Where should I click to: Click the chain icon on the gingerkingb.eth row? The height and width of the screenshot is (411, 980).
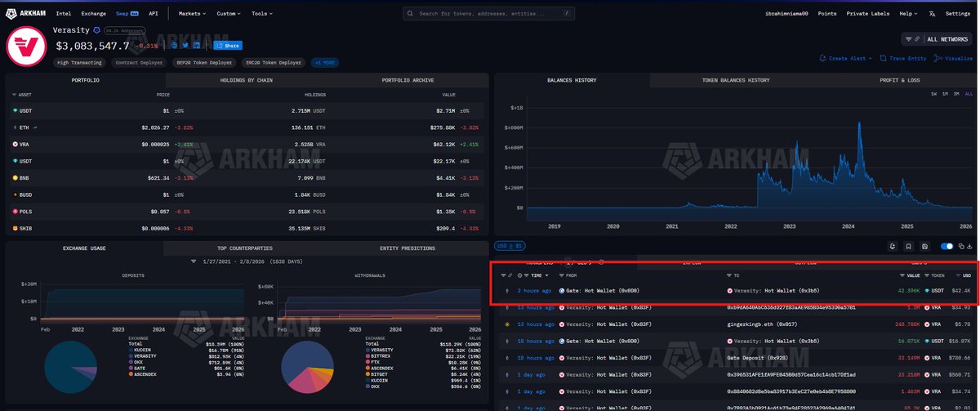[x=508, y=324]
